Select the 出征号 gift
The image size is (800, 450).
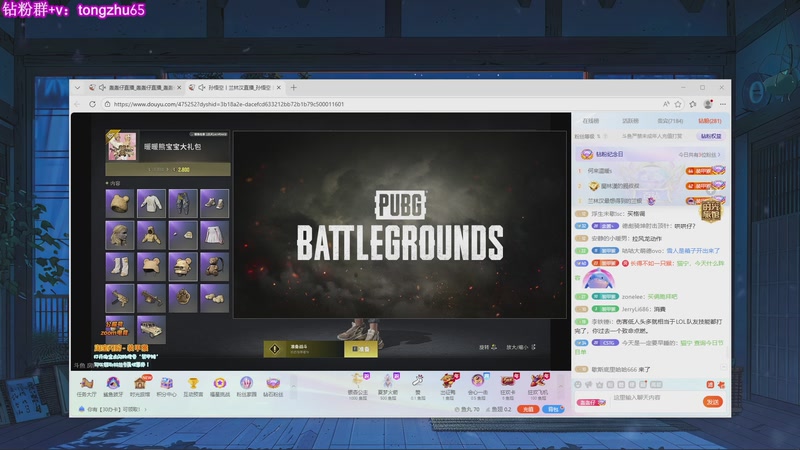coord(447,386)
